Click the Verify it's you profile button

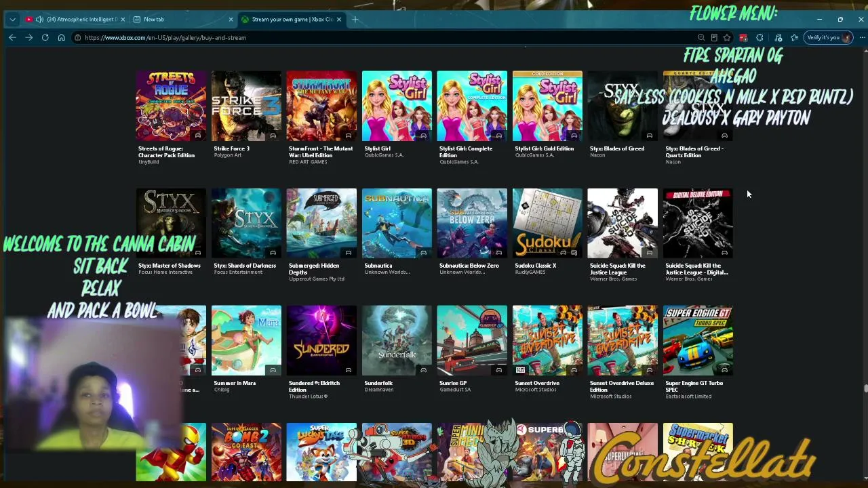tap(829, 38)
